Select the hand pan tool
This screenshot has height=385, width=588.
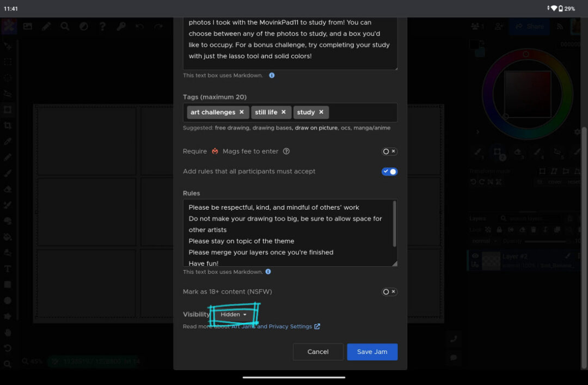coord(8,333)
